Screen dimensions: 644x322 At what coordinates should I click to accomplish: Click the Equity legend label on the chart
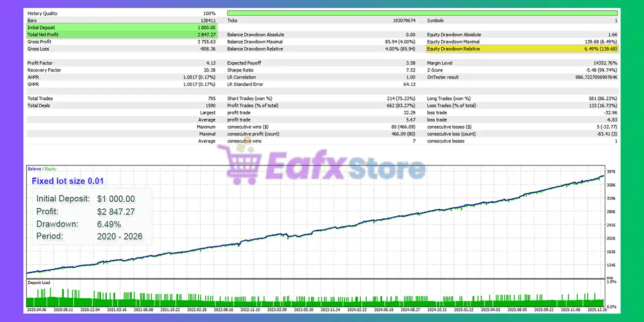click(x=50, y=169)
